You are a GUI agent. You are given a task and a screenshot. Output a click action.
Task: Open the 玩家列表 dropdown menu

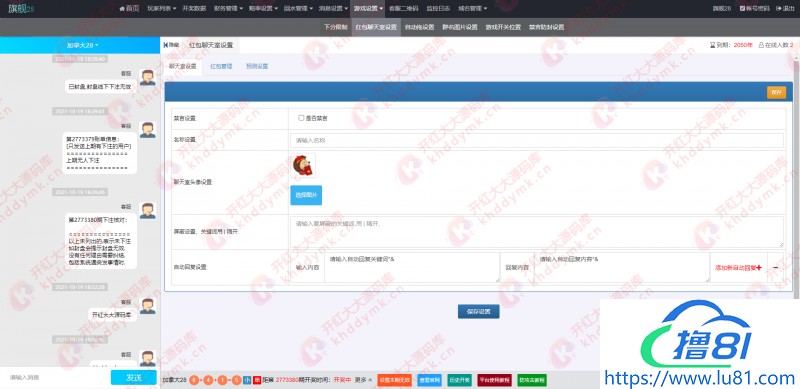[x=162, y=9]
